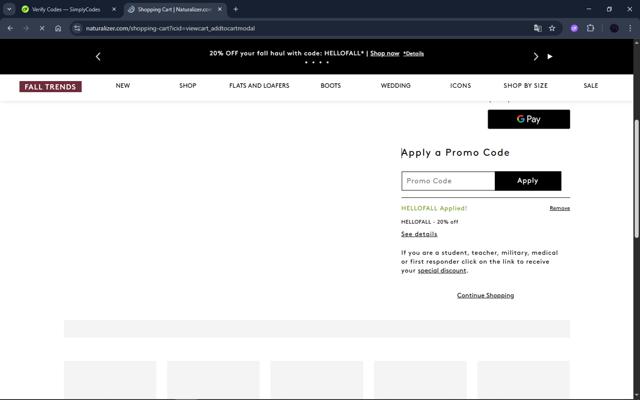
Task: Open the Chrome three-dot menu
Action: pos(630,28)
